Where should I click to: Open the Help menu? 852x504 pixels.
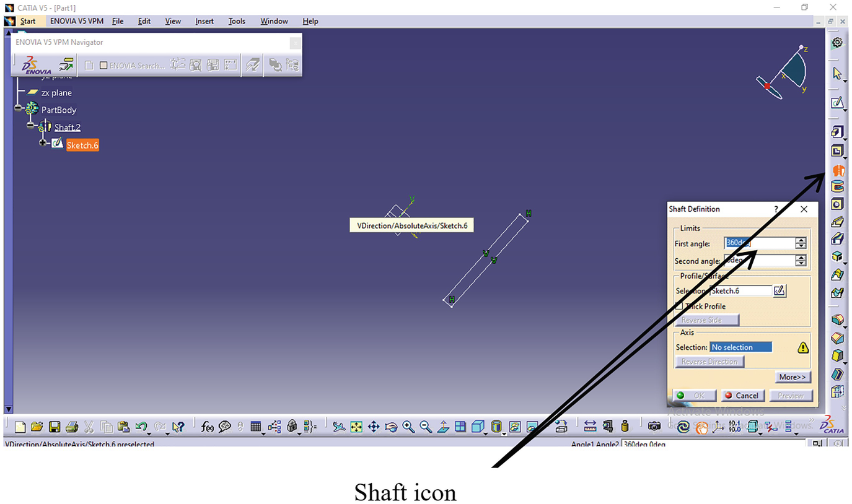pyautogui.click(x=310, y=21)
